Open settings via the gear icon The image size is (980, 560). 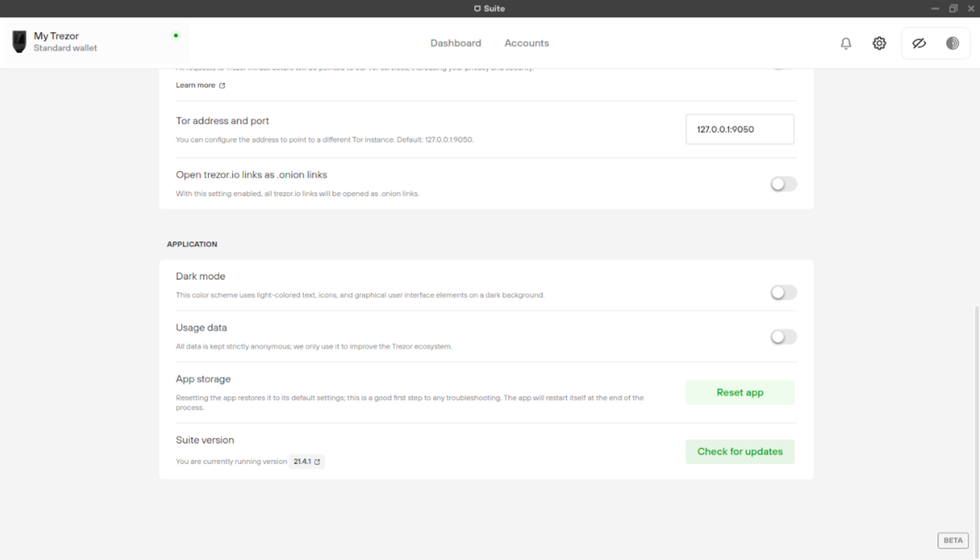tap(879, 43)
